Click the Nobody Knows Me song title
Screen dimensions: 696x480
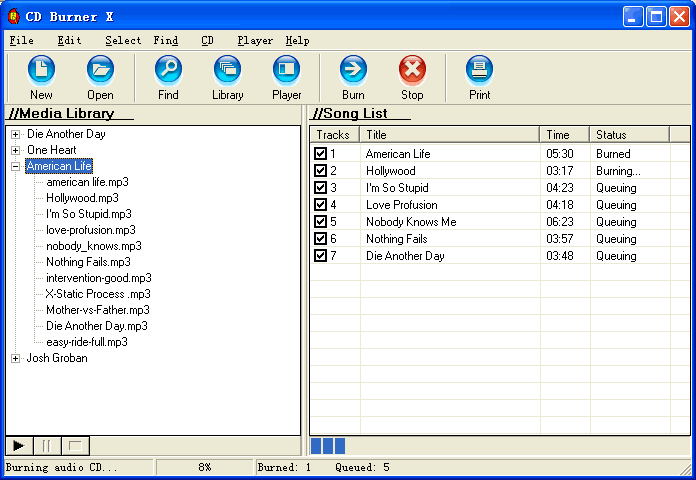411,222
